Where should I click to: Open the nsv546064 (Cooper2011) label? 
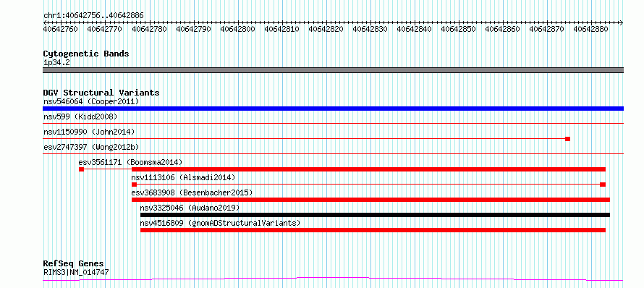tap(91, 101)
